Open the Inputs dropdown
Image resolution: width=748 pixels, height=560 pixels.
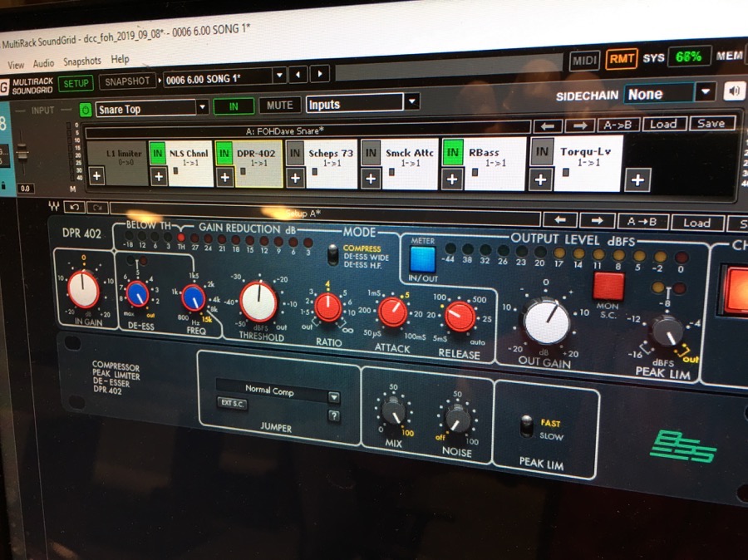(411, 101)
